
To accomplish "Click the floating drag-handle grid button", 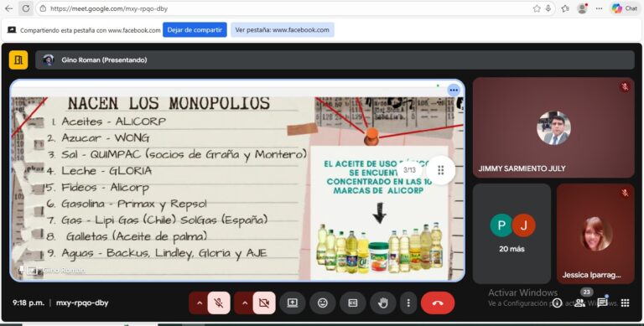I will coord(441,170).
